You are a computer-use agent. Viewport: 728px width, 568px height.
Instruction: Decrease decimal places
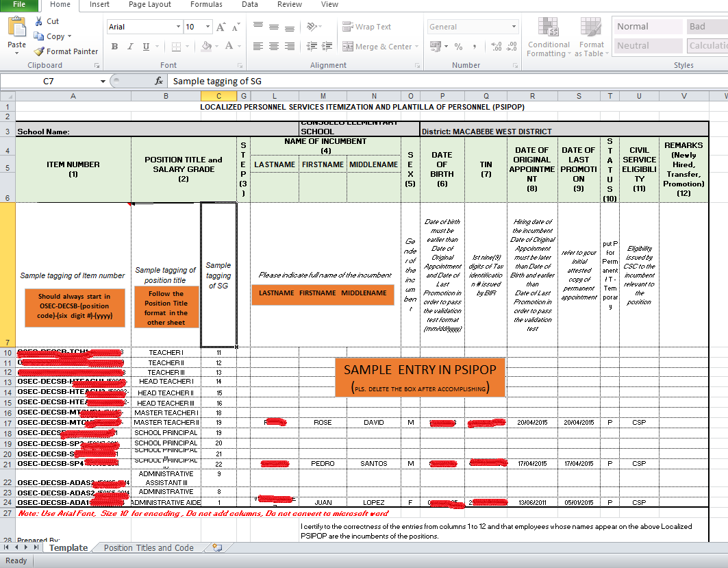[x=512, y=47]
